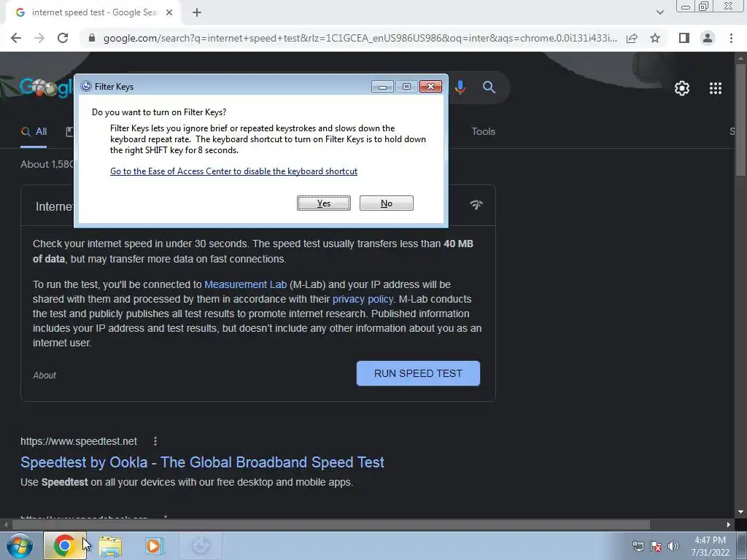This screenshot has width=747, height=560.
Task: Close the internet speed test tab
Action: tap(169, 13)
